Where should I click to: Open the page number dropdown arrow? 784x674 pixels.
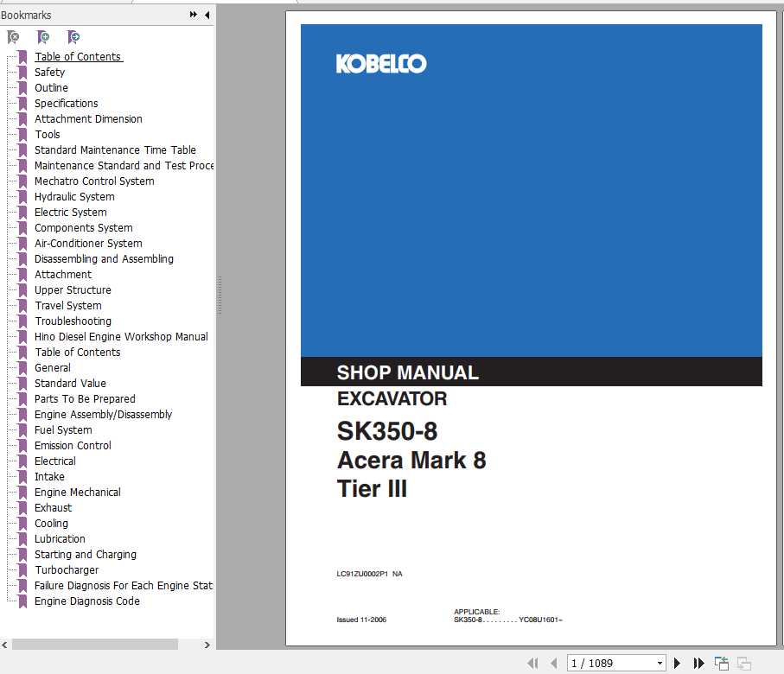pos(660,663)
